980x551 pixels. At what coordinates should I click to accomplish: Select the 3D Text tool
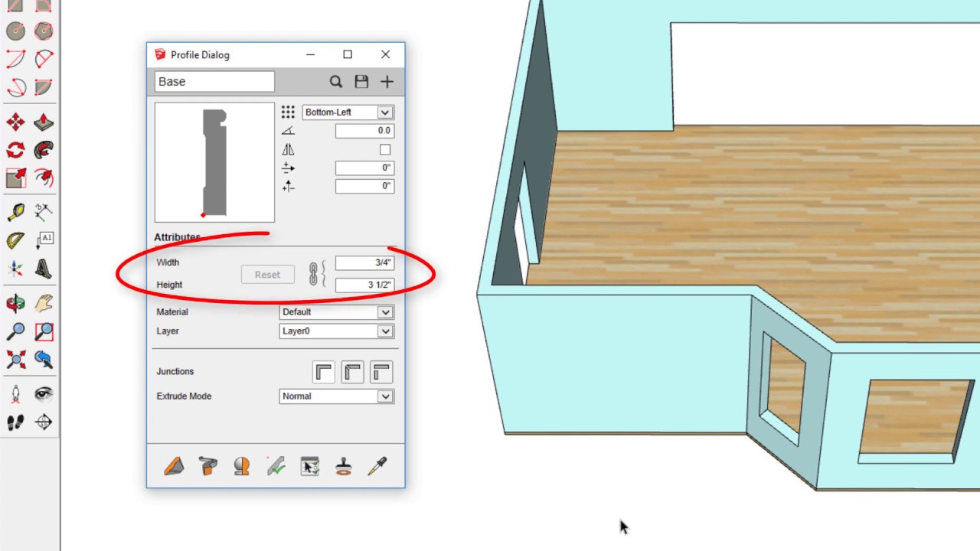tap(44, 269)
